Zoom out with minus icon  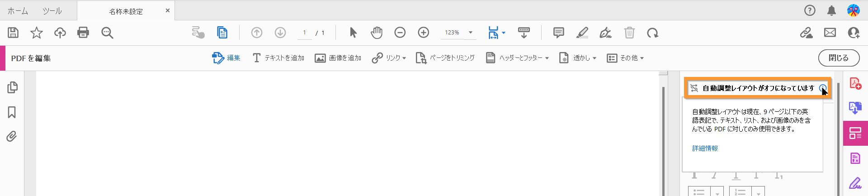tap(400, 33)
